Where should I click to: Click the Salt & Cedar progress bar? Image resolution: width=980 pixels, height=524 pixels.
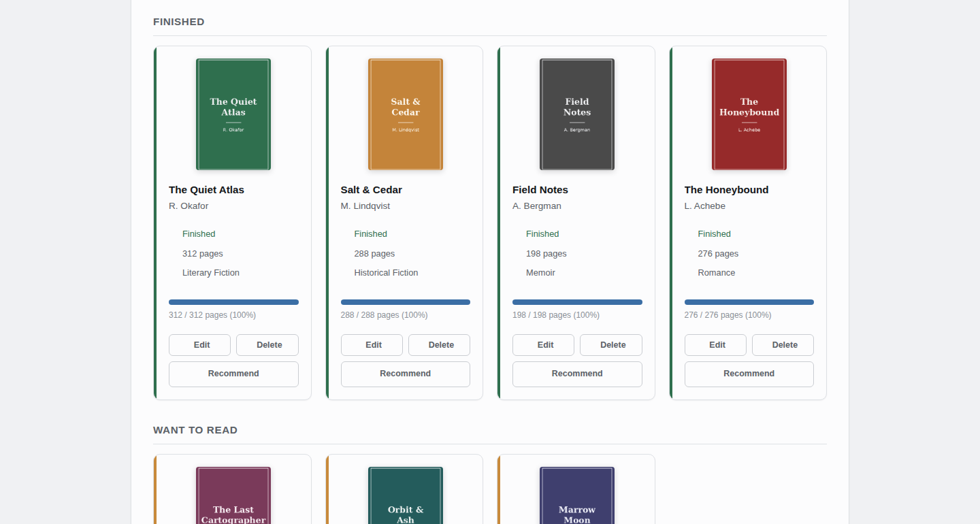tap(406, 302)
